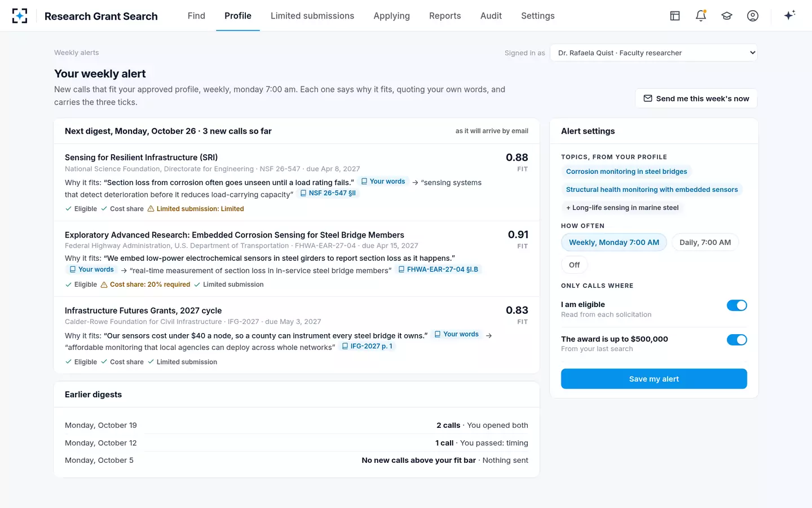Open the user account icon

[x=753, y=16]
